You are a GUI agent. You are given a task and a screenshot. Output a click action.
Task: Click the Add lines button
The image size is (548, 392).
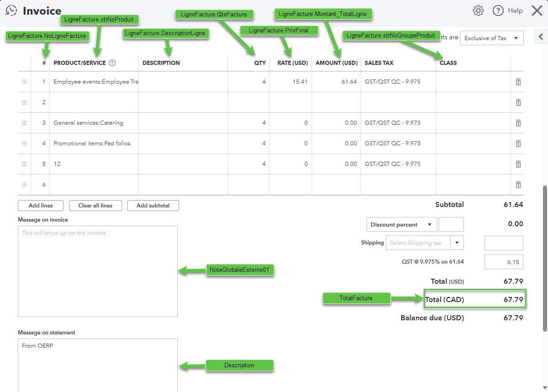[x=41, y=206]
